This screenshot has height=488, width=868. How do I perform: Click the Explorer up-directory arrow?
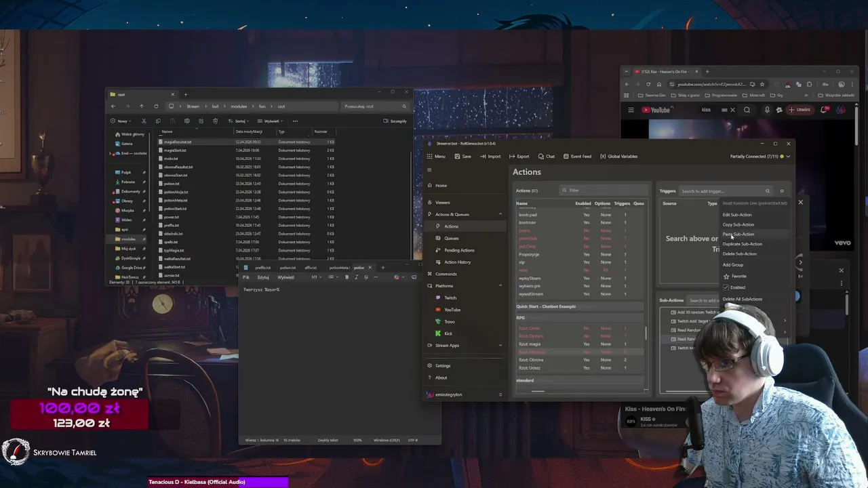coord(141,106)
